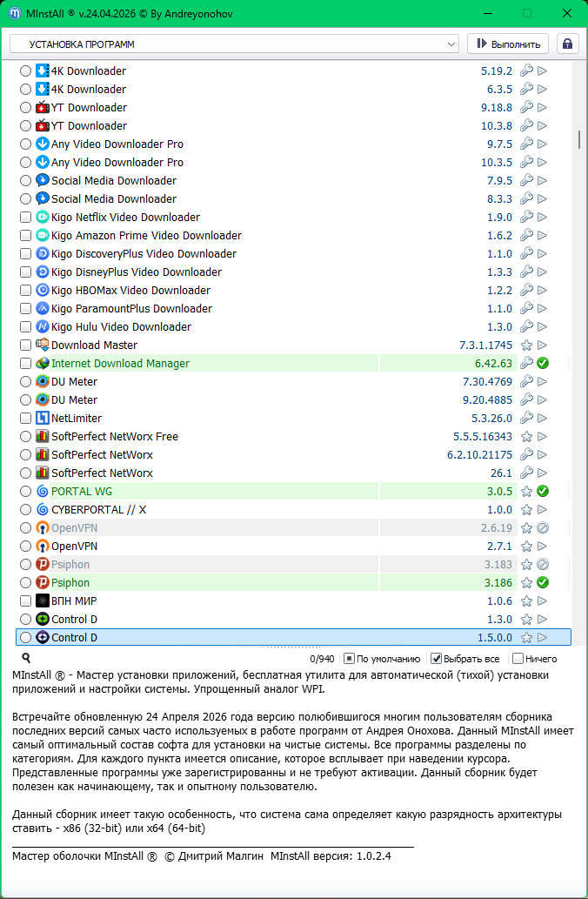Click the MInstAll logo in title bar

(15, 13)
